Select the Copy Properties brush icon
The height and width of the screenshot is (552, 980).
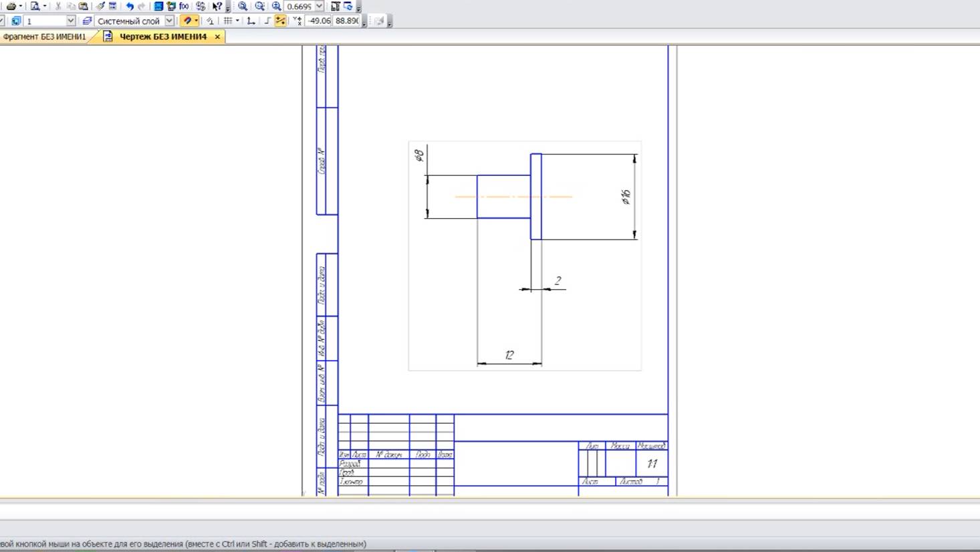coord(100,6)
